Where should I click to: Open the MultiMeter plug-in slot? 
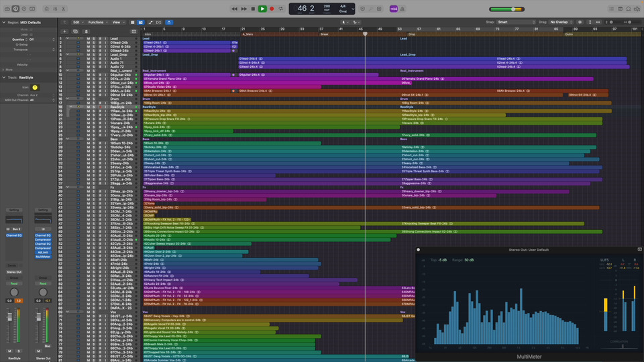[x=43, y=257]
